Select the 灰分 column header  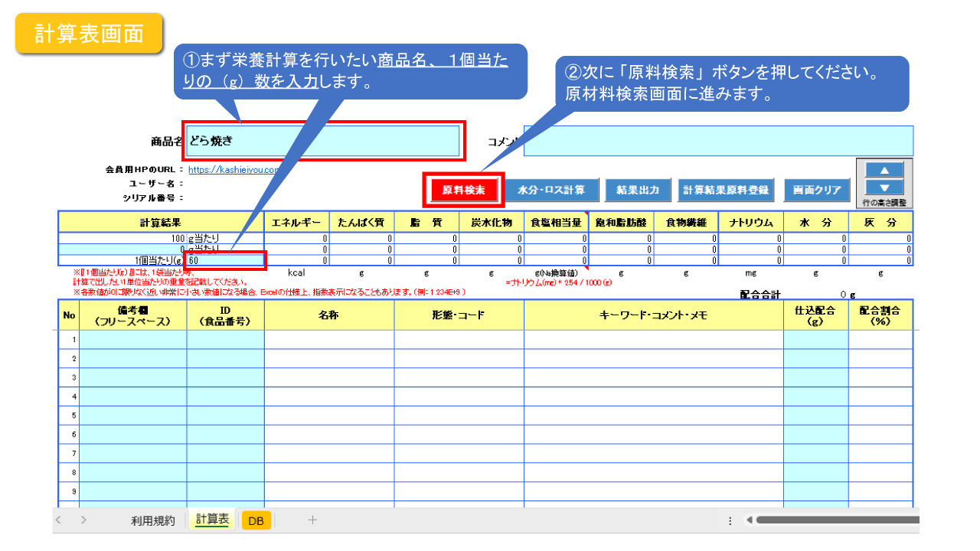pyautogui.click(x=880, y=222)
